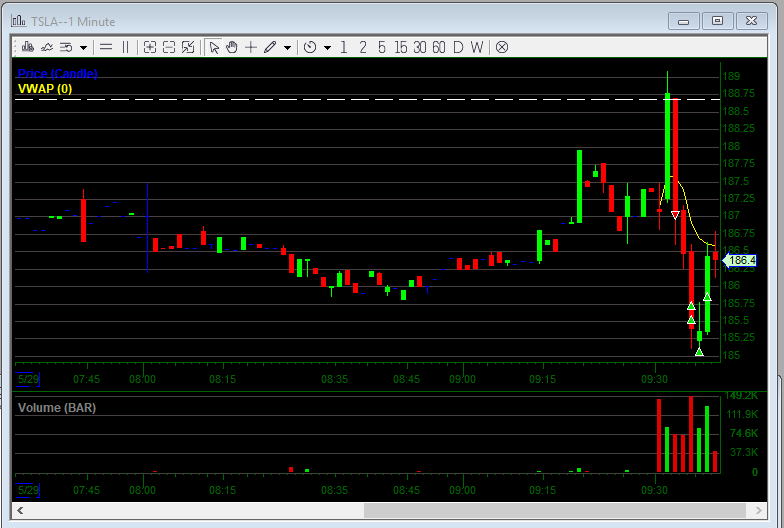Close the TSLA chart window

[752, 21]
